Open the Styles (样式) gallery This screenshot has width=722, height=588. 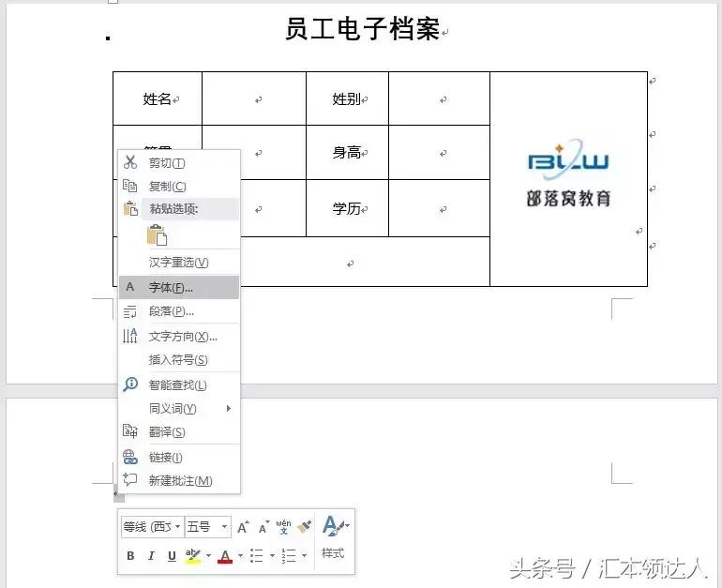[335, 537]
